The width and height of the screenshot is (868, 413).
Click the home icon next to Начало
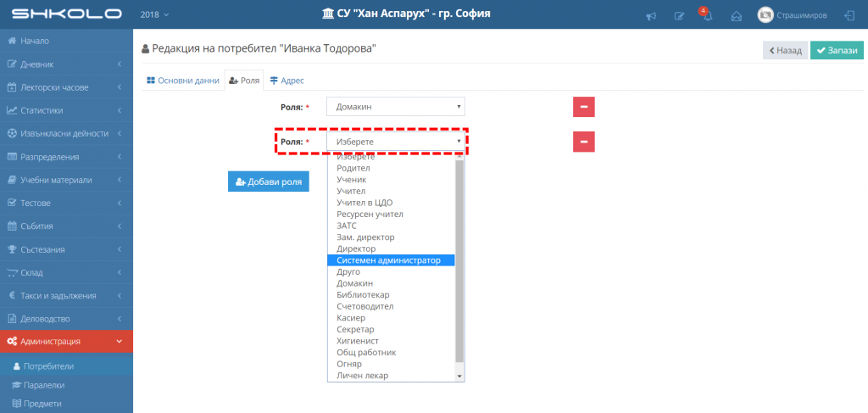point(11,41)
